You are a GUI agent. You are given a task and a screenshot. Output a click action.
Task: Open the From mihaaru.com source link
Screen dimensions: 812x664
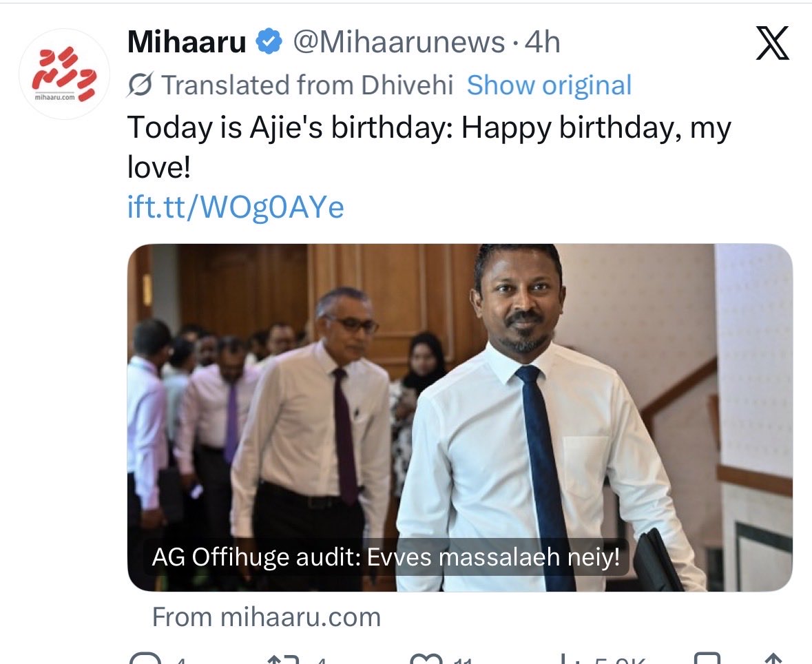pos(266,617)
